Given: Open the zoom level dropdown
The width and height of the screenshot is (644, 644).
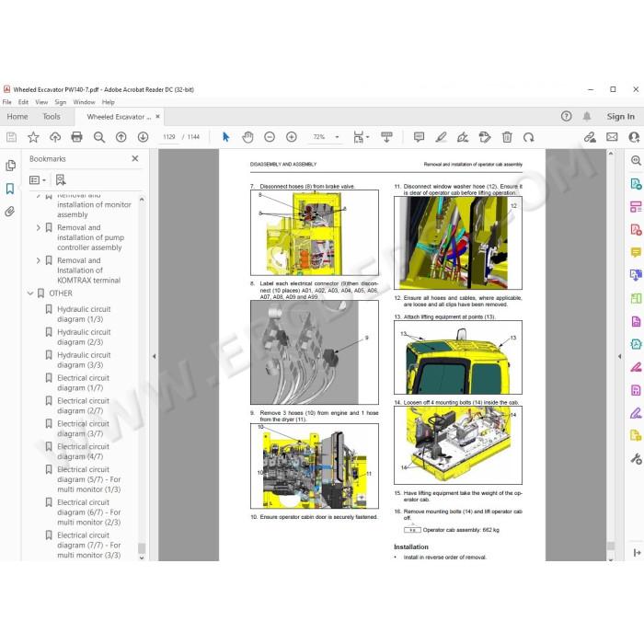Looking at the screenshot, I should tap(338, 137).
